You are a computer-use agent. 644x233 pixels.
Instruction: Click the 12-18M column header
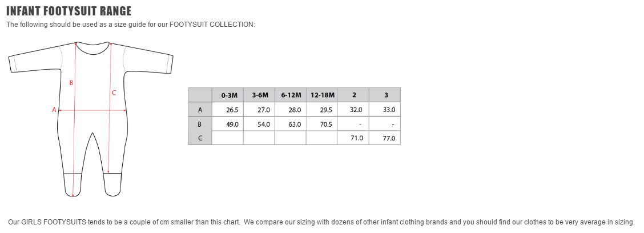[x=322, y=95]
